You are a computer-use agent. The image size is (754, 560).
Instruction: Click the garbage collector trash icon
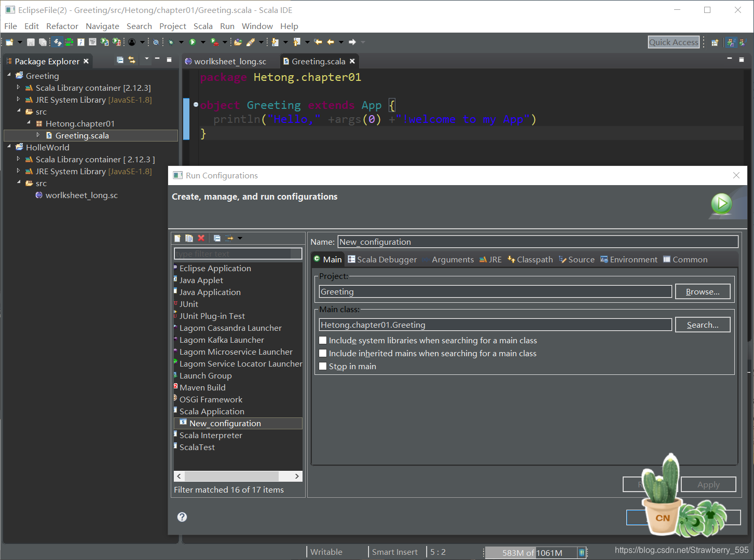(x=582, y=553)
